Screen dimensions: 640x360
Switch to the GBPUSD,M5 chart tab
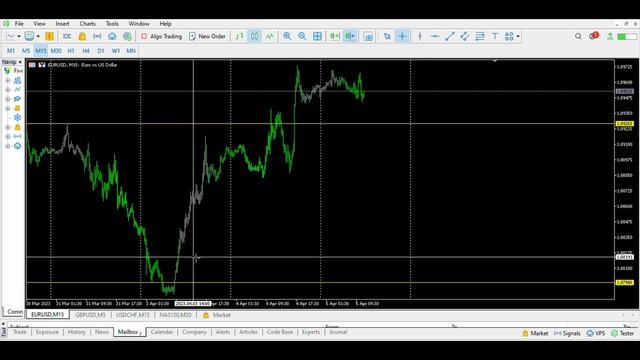[90, 315]
